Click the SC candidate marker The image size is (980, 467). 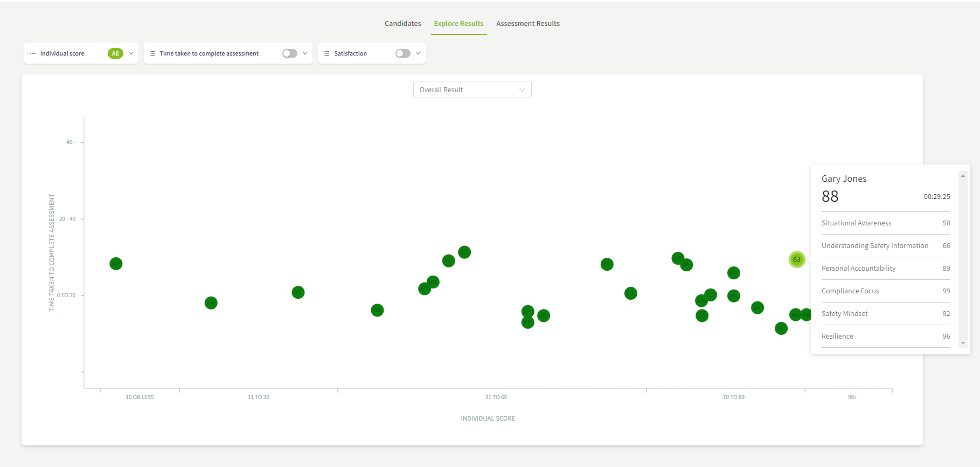(298, 292)
